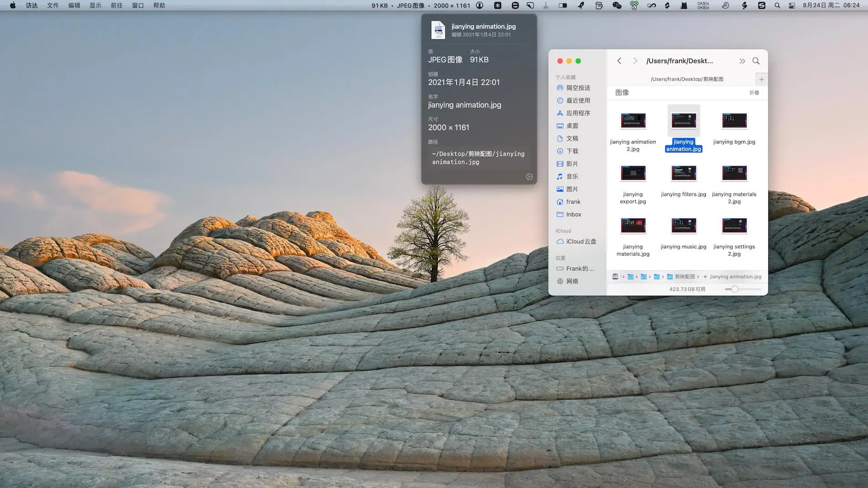Image resolution: width=868 pixels, height=488 pixels.
Task: Click the /Users/frank/Desktop/剪映配图 tab
Action: (x=687, y=79)
